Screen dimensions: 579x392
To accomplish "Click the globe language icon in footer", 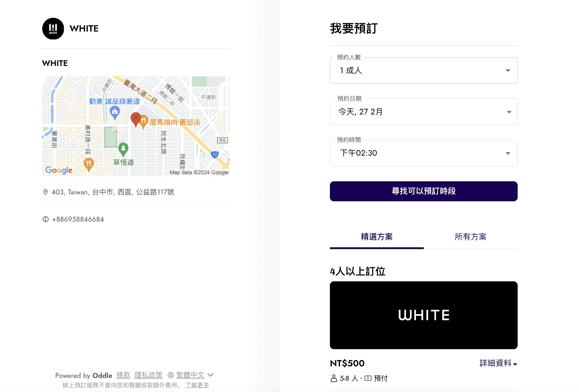I will pos(171,375).
